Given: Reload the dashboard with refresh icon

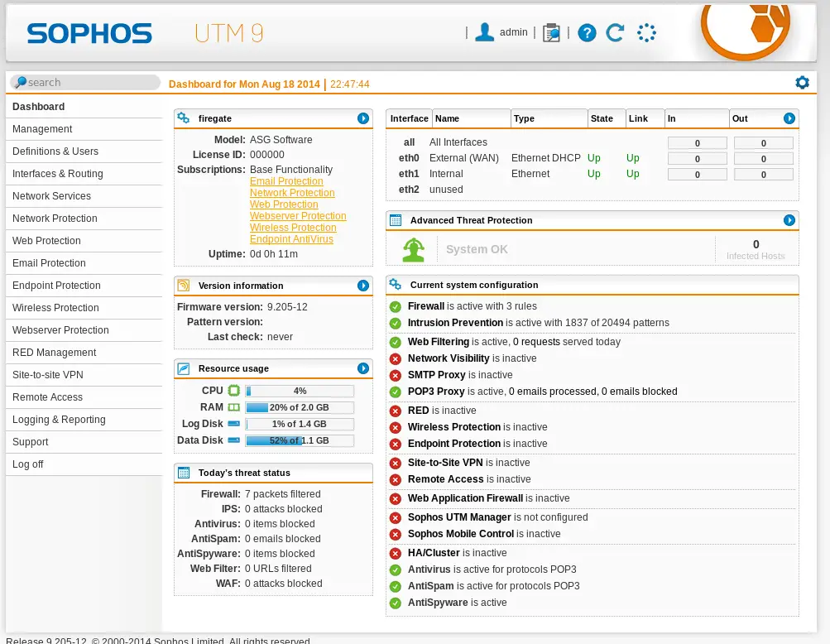Looking at the screenshot, I should (x=615, y=33).
